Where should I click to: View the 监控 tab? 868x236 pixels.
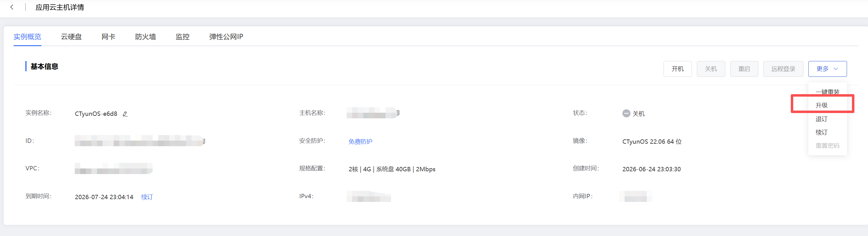click(183, 37)
